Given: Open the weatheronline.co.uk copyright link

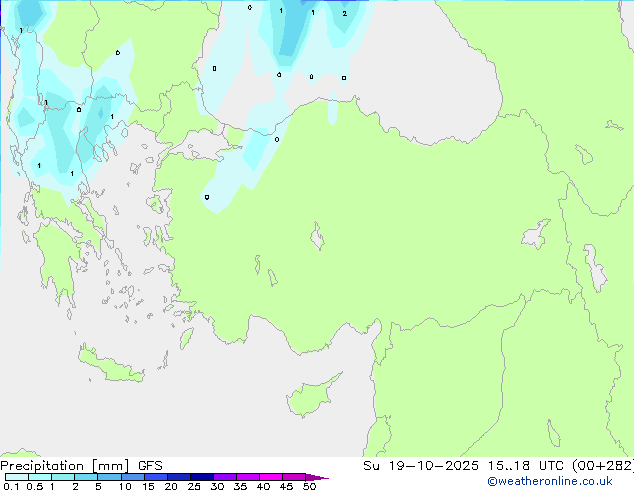Looking at the screenshot, I should [x=550, y=481].
